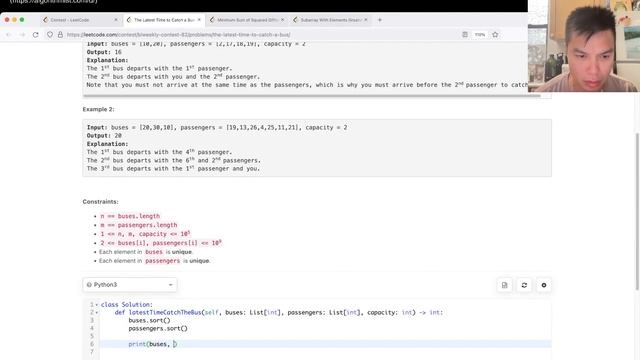Collapse code fold arrow on line 2
The height and width of the screenshot is (360, 640).
point(97,313)
